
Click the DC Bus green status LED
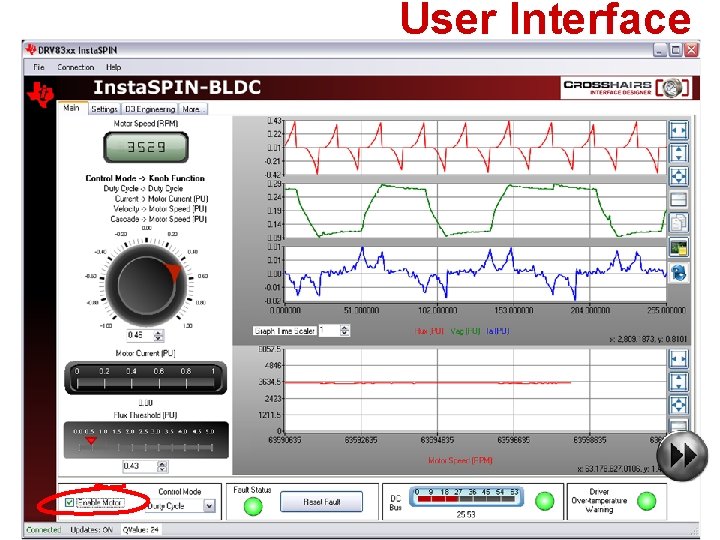(x=545, y=501)
